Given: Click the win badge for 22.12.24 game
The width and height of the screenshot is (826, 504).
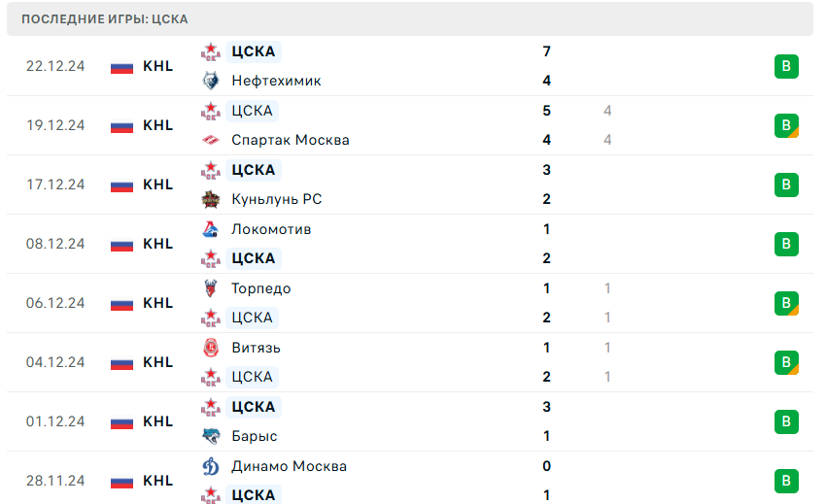Looking at the screenshot, I should click(786, 67).
